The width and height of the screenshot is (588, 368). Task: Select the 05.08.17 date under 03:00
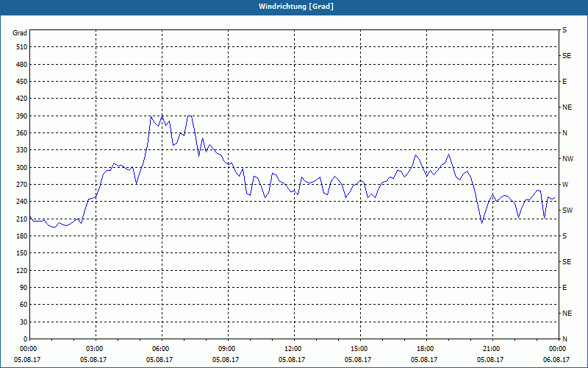(93, 360)
